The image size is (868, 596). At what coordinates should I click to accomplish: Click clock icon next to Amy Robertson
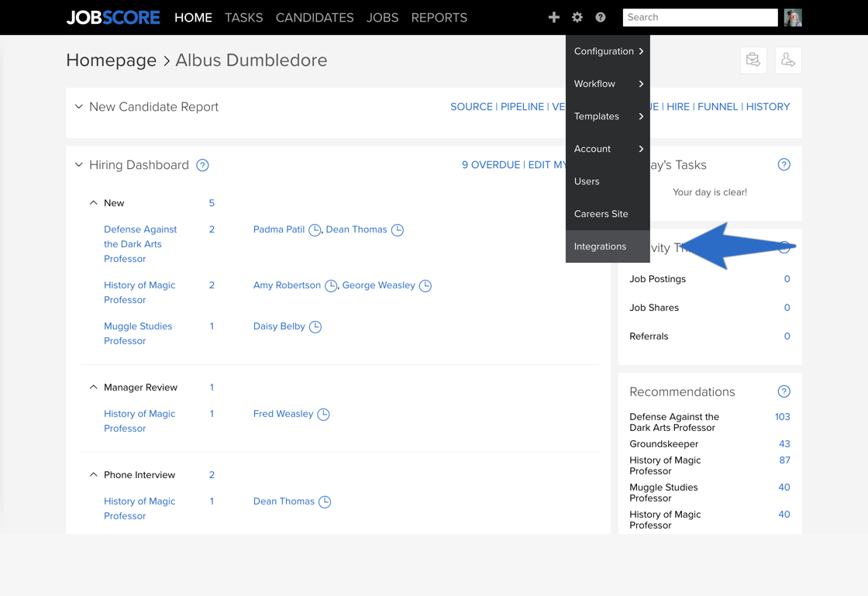point(331,286)
